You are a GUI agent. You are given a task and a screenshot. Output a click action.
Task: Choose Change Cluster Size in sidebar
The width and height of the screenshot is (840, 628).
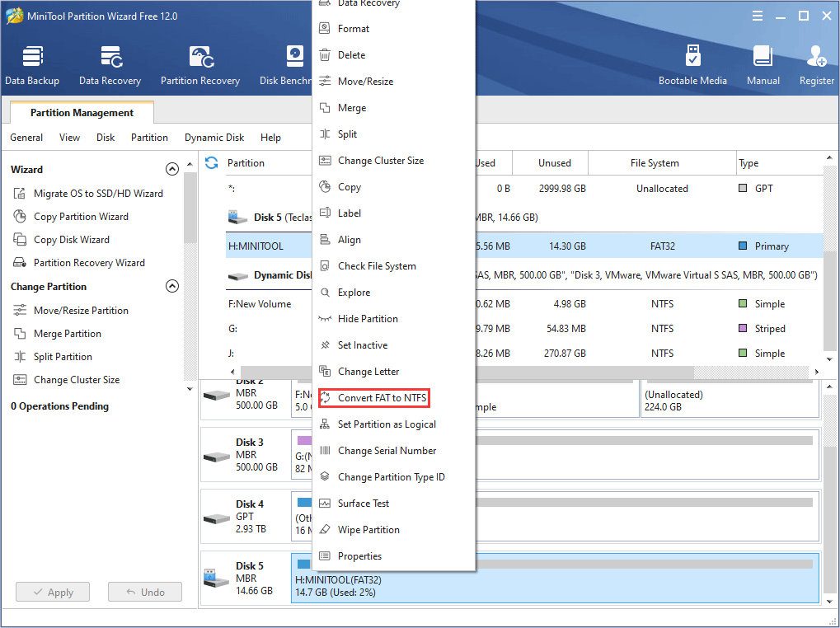[x=66, y=379]
